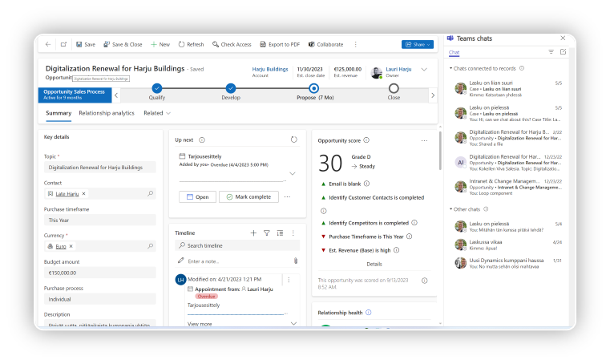Add a new timeline record with plus icon

[x=253, y=233]
